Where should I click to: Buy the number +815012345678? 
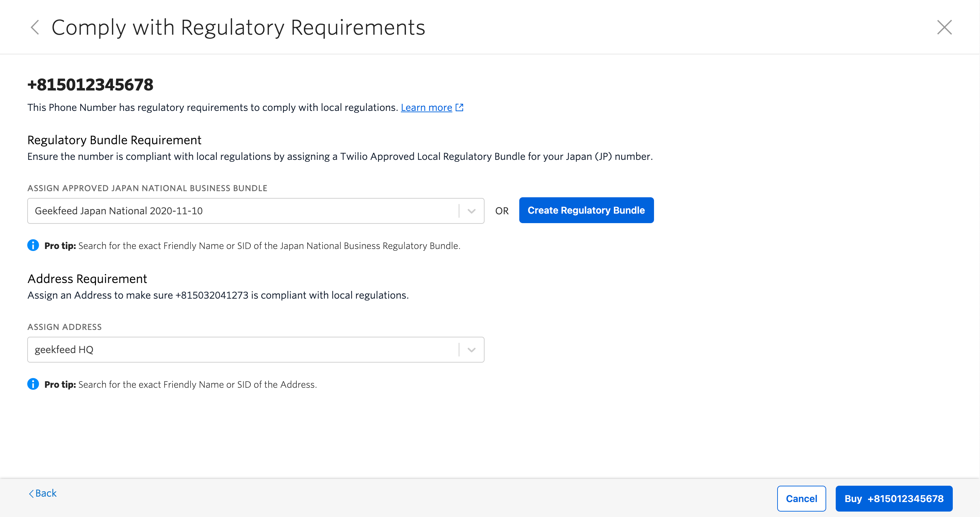click(x=894, y=498)
